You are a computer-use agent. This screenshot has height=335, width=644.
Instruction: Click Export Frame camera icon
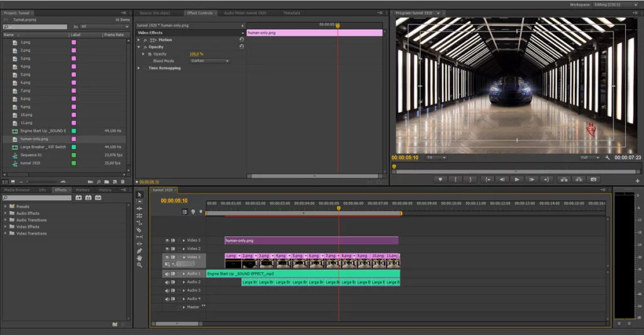(592, 179)
